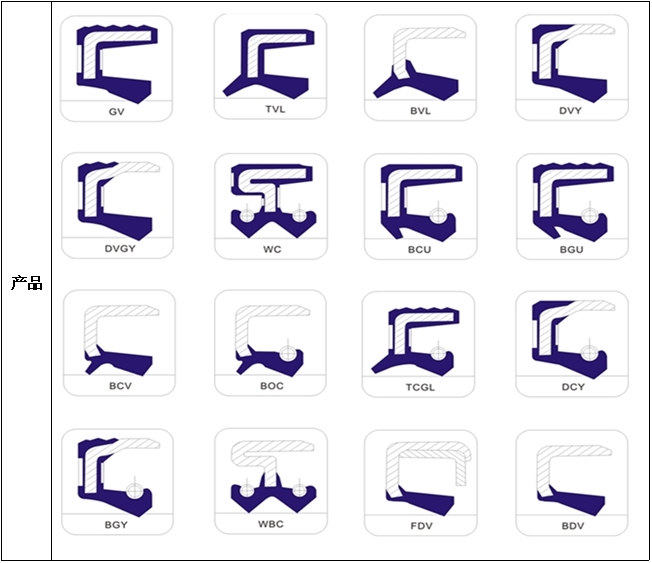Click the TCGL text label
Screen dimensions: 652x563
point(420,388)
